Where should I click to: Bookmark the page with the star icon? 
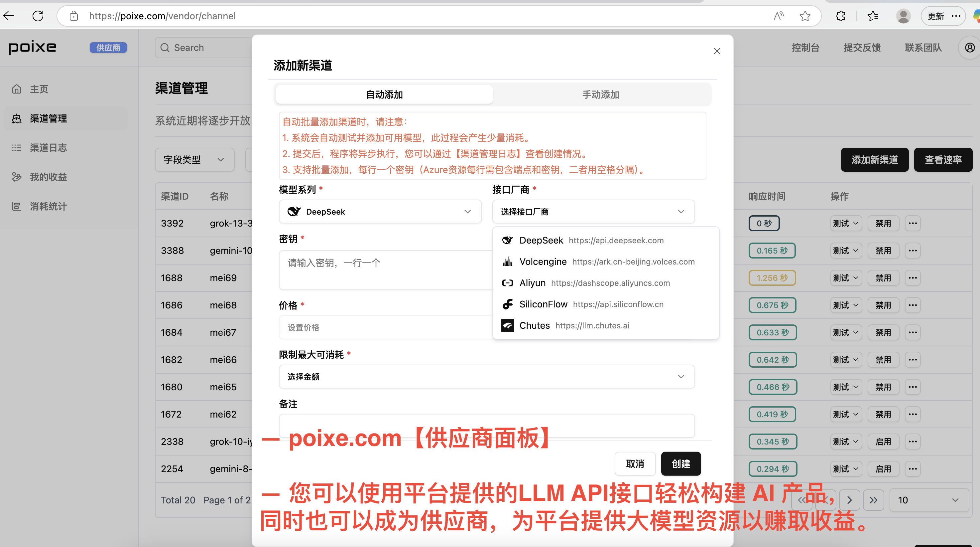click(805, 16)
